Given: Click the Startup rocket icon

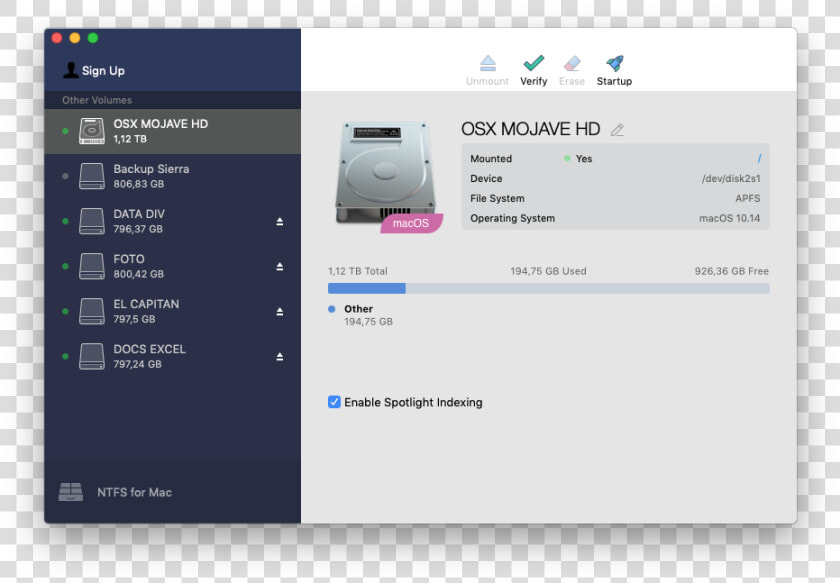Looking at the screenshot, I should coord(615,63).
